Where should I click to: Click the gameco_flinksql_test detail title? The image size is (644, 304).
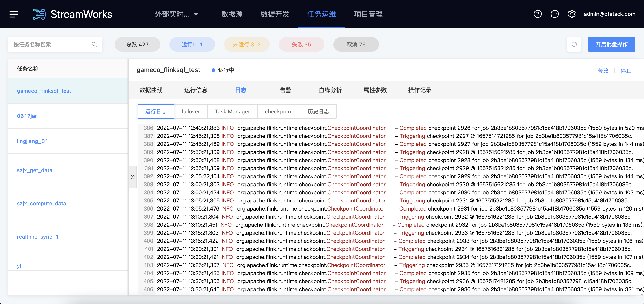(x=168, y=70)
